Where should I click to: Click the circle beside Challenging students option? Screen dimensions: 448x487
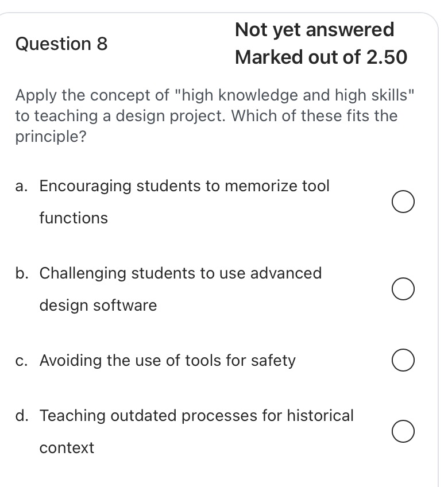[403, 289]
